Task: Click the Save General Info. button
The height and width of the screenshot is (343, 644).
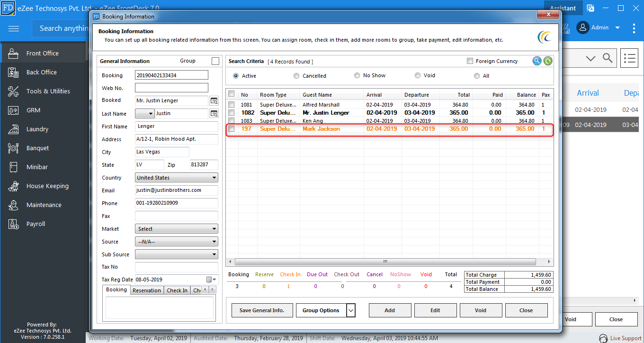Action: point(262,310)
